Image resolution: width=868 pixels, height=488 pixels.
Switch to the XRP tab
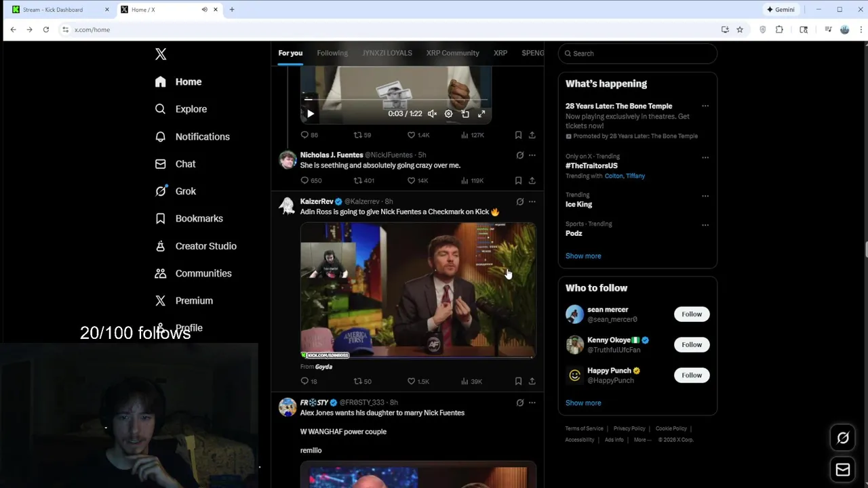(x=500, y=53)
